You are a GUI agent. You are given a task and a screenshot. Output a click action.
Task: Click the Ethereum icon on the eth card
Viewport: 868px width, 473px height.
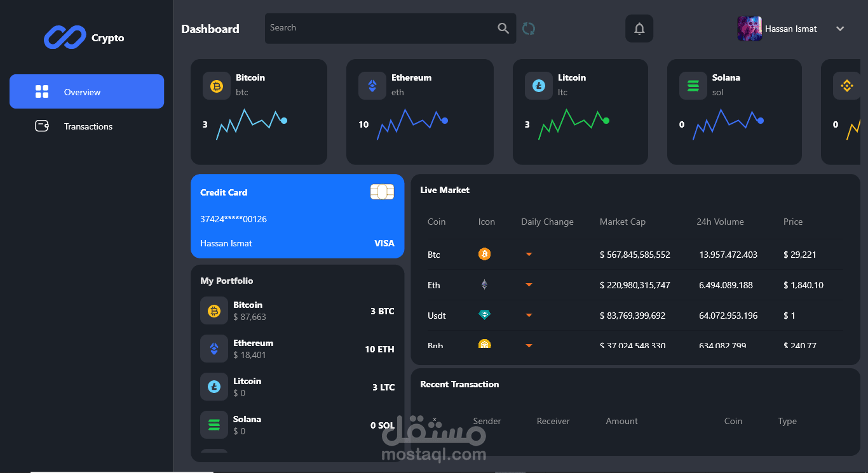[372, 86]
